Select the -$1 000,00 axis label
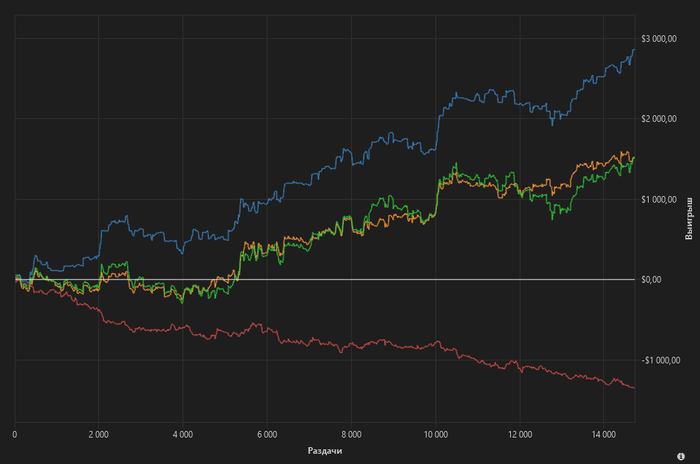This screenshot has width=700, height=464. point(661,360)
